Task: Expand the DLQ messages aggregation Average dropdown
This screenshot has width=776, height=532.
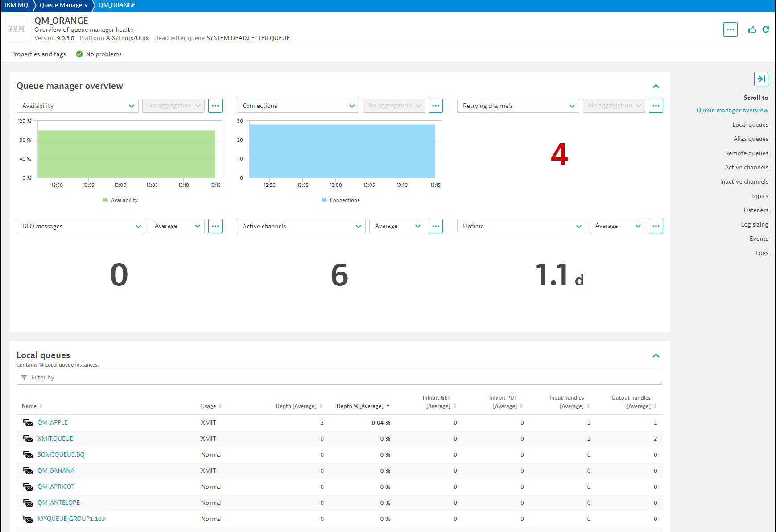Action: click(x=177, y=226)
